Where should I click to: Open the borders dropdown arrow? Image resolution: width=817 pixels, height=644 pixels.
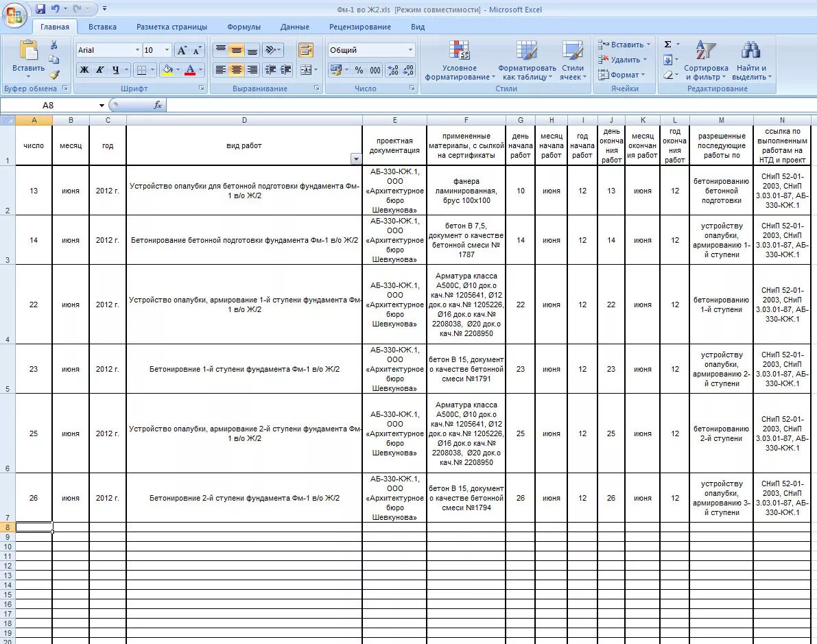[x=153, y=69]
